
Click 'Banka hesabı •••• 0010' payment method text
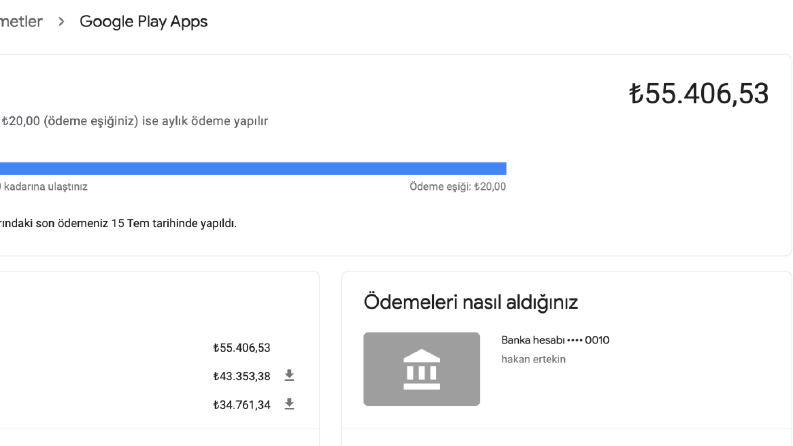coord(555,340)
